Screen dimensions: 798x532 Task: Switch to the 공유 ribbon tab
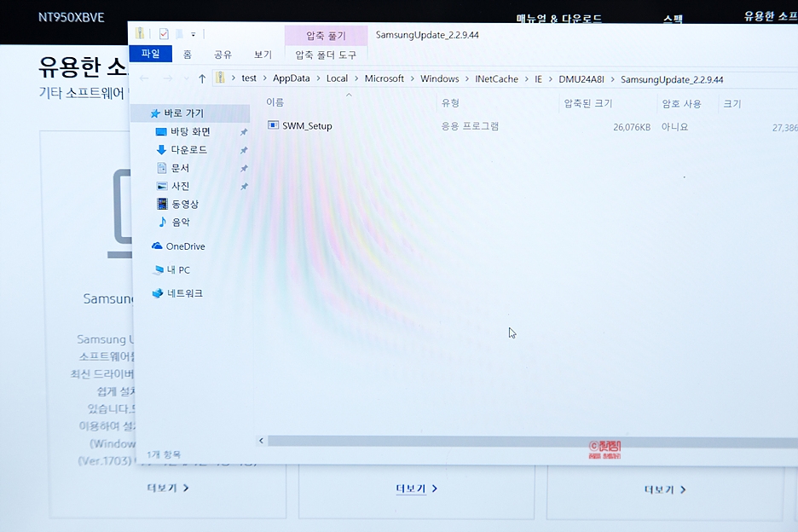click(223, 55)
